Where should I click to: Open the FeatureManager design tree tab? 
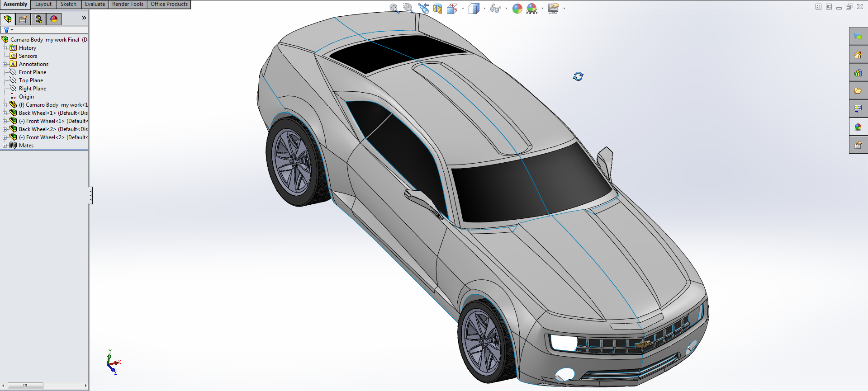pos(8,19)
